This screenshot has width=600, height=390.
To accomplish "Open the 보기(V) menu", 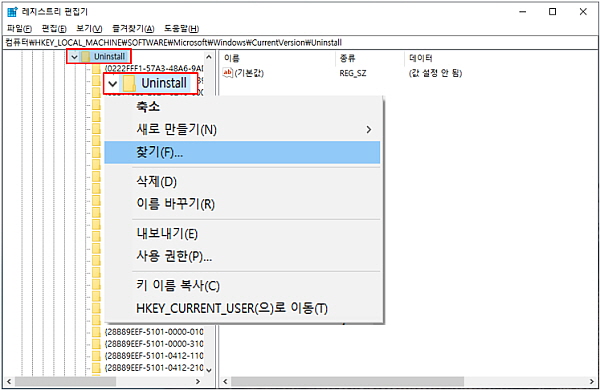I will (x=89, y=29).
